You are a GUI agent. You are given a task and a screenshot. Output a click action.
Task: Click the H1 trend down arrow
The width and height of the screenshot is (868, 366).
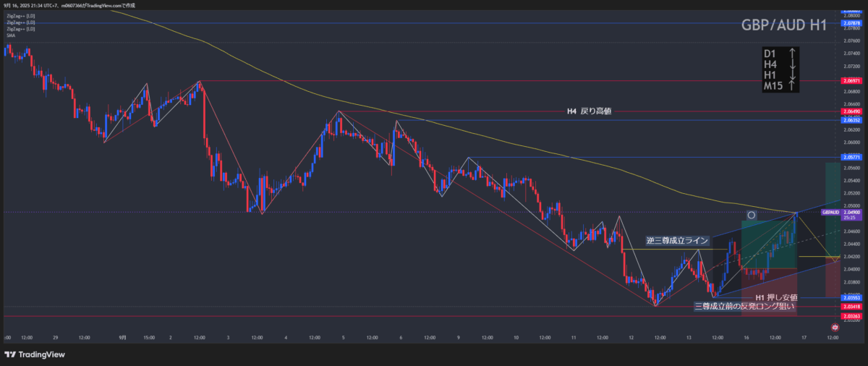793,75
